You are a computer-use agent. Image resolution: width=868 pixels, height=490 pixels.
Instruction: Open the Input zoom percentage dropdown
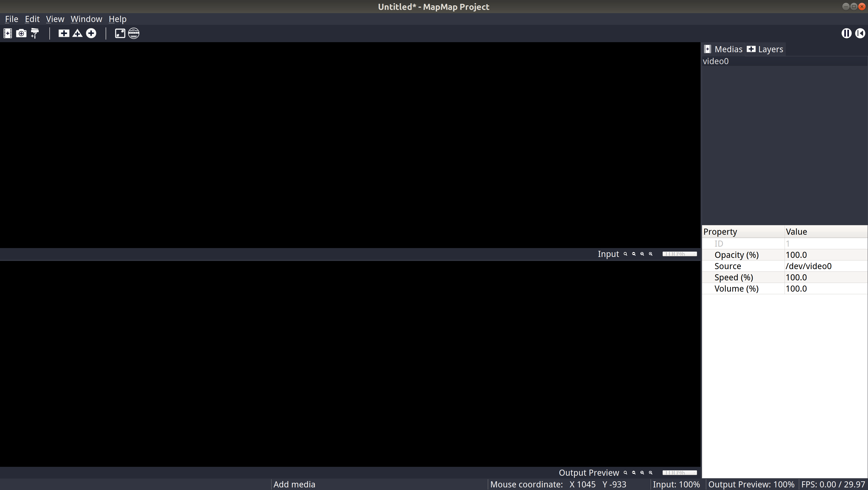click(x=679, y=254)
